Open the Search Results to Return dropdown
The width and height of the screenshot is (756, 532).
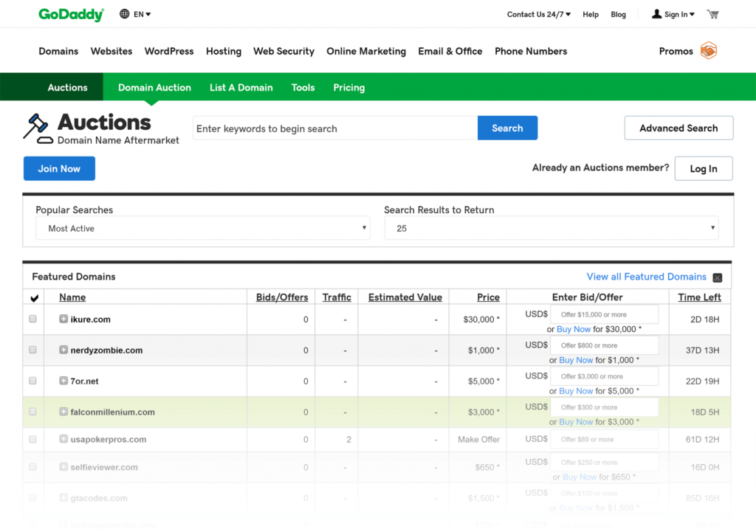[551, 228]
